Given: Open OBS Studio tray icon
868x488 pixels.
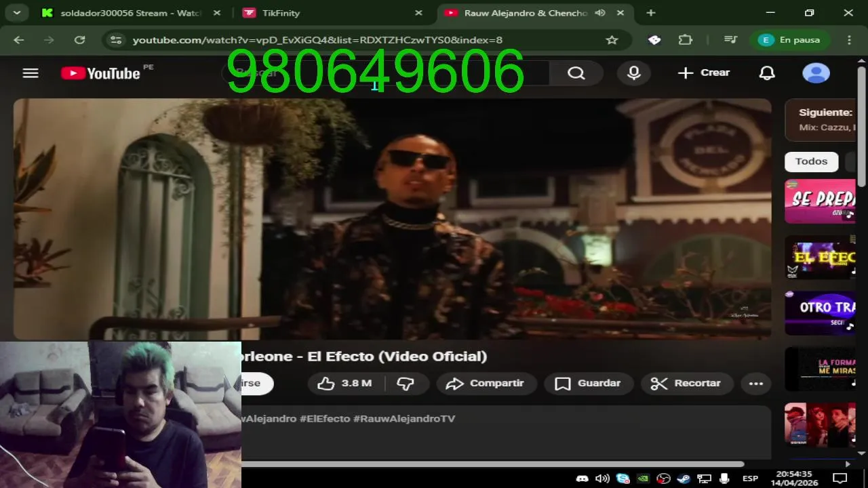Looking at the screenshot, I should 663,479.
